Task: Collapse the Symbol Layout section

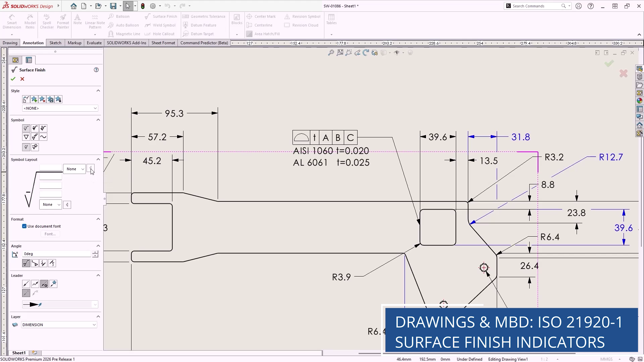Action: [x=98, y=159]
